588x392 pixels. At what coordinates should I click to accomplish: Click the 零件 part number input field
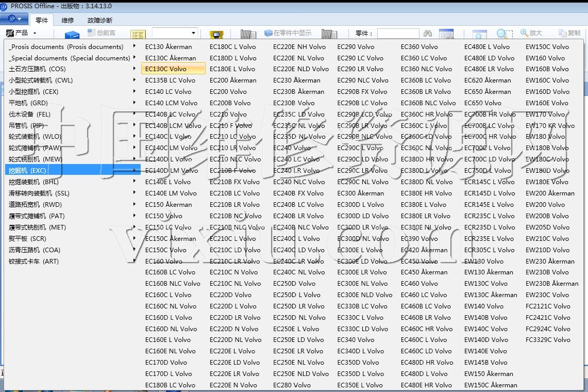(398, 34)
